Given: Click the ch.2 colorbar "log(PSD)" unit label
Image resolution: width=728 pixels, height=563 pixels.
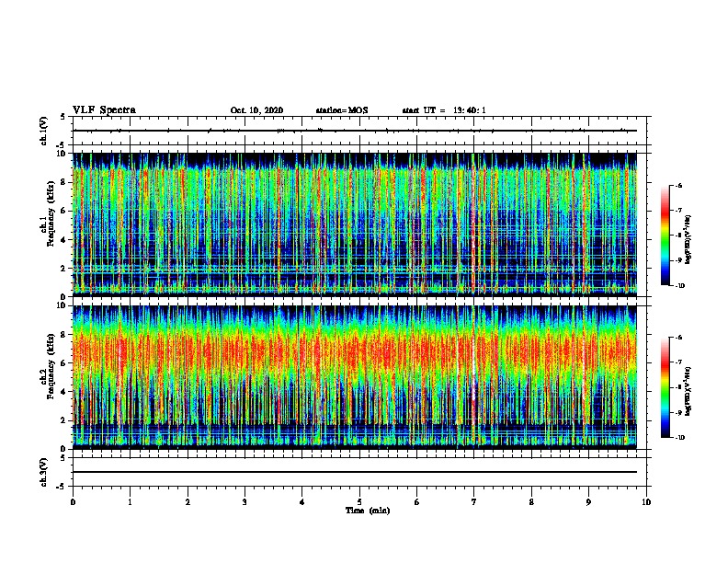Looking at the screenshot, I should 688,392.
